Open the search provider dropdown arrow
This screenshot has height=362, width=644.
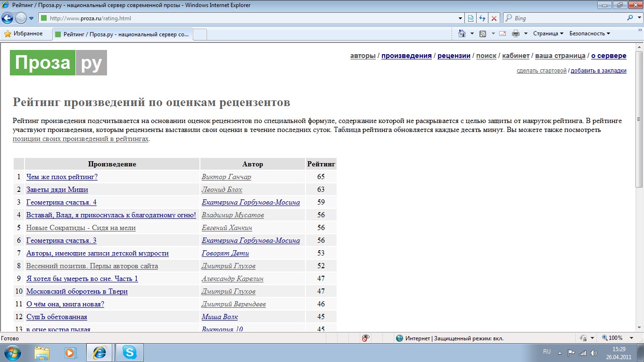639,18
